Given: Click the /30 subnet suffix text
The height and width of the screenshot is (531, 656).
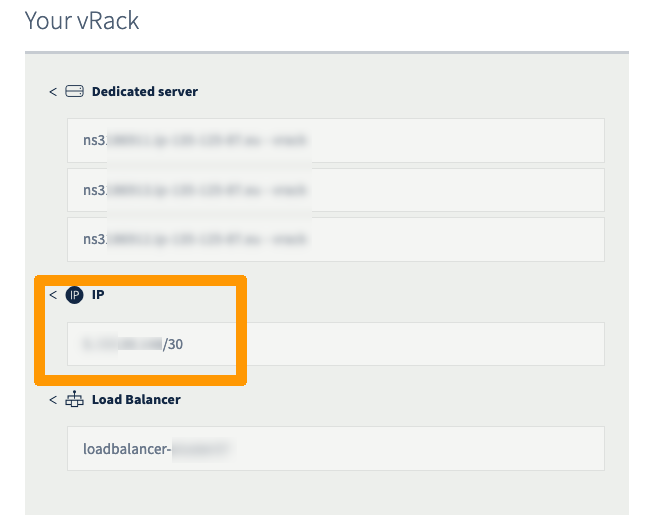Looking at the screenshot, I should 173,344.
